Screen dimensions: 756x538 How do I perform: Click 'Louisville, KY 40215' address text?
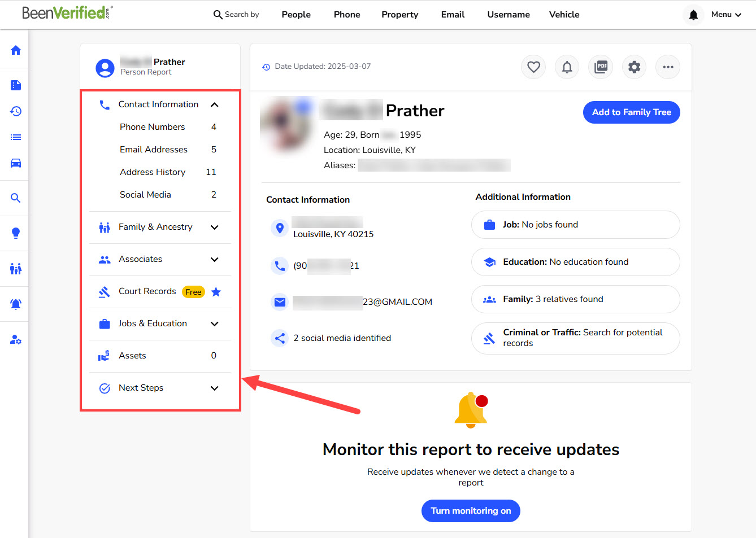(333, 234)
